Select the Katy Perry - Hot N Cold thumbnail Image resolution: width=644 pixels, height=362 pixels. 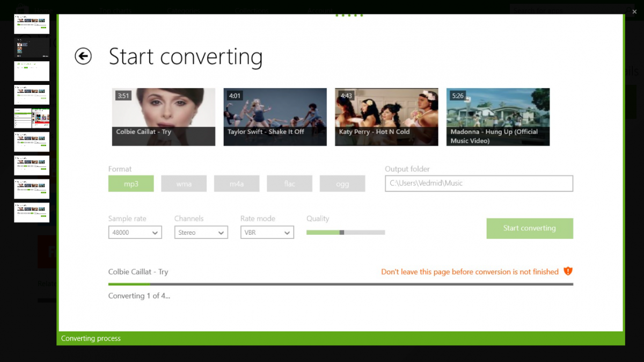386,117
